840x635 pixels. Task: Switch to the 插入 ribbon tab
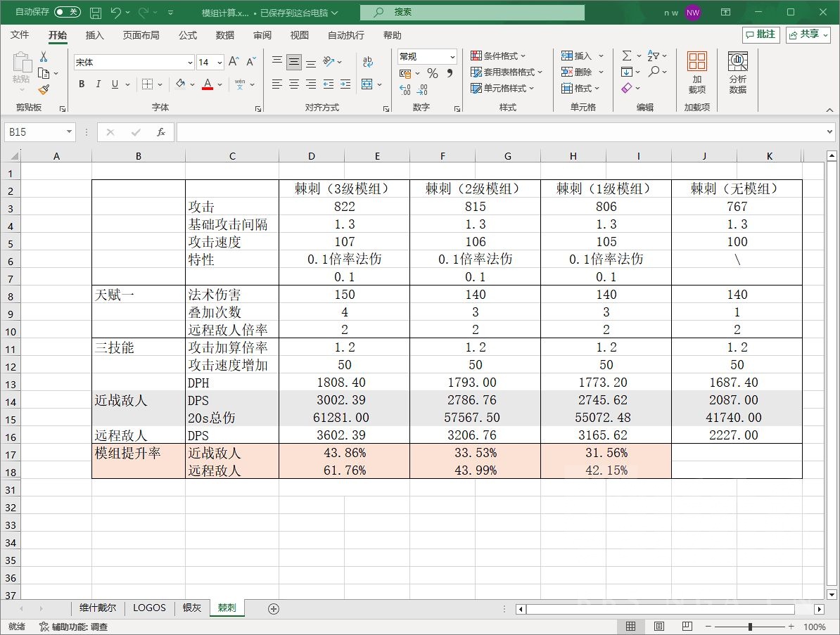pyautogui.click(x=95, y=35)
